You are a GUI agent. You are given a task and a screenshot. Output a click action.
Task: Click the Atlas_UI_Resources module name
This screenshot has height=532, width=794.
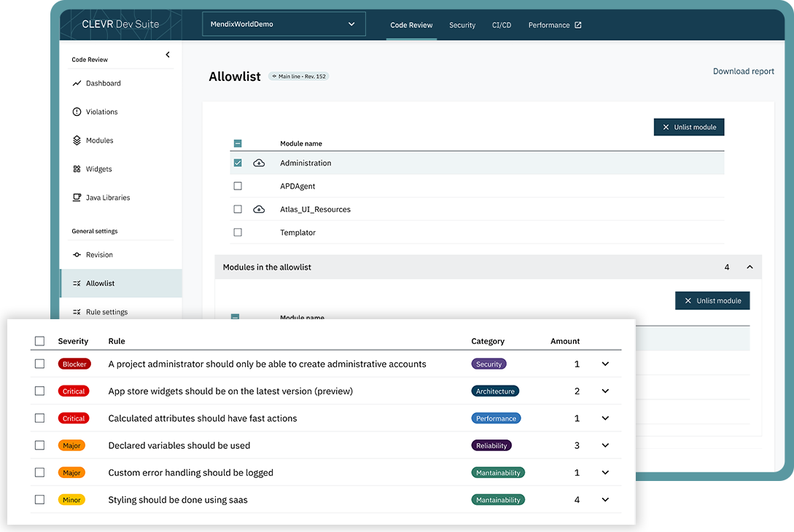point(315,209)
